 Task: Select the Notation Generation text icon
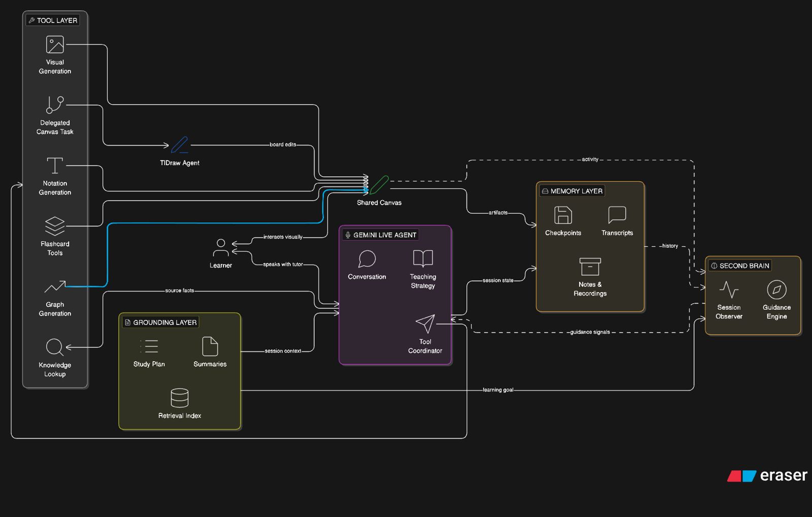[55, 166]
